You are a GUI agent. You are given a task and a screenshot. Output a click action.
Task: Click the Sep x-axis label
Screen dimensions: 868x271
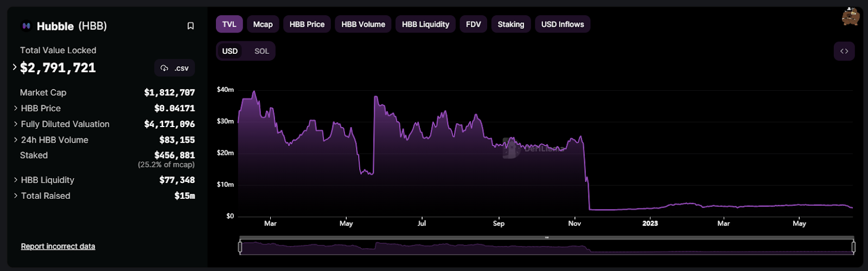click(x=499, y=223)
